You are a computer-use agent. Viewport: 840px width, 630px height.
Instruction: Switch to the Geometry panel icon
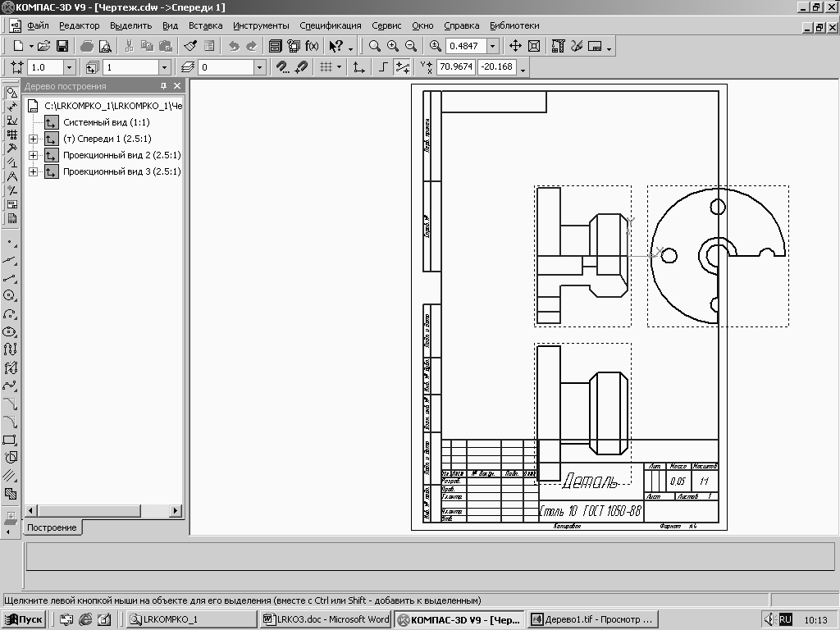(11, 93)
